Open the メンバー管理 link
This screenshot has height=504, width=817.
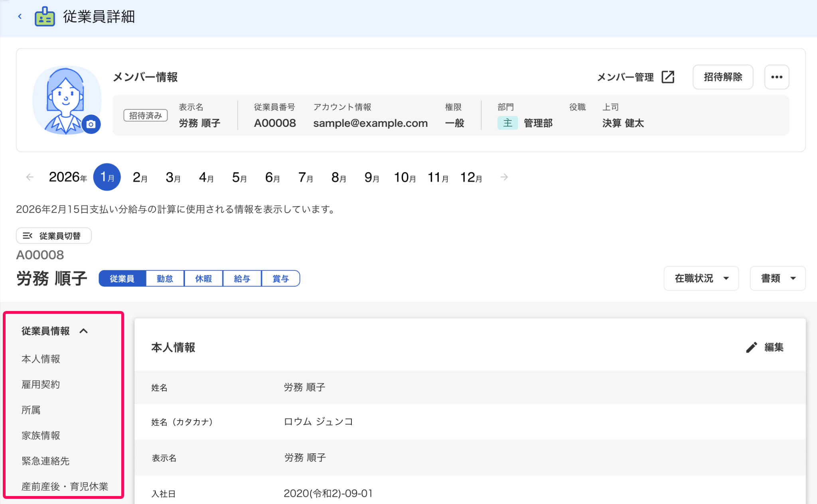pos(635,77)
